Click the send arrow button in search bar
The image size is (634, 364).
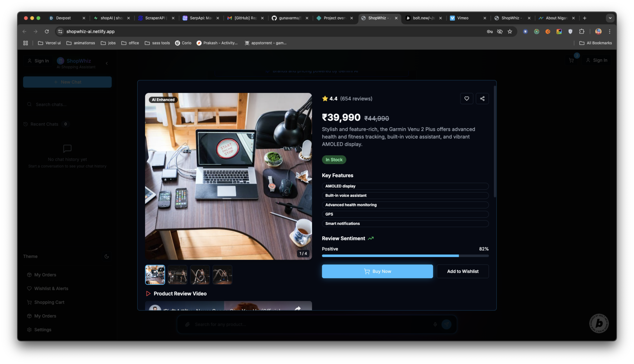[446, 324]
